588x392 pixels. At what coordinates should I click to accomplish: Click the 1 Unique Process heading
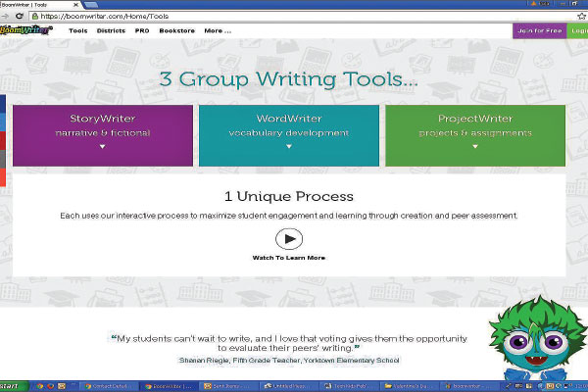tap(289, 197)
